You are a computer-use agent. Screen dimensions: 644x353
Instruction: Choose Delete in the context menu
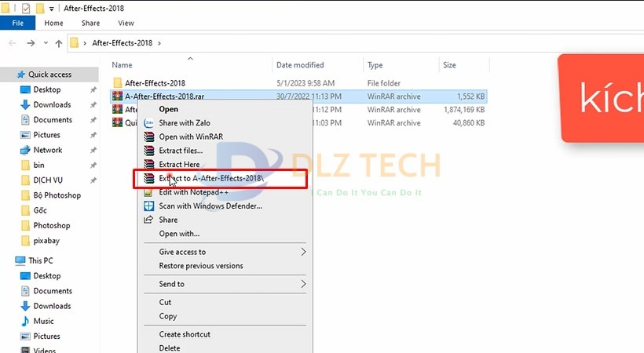click(x=170, y=348)
